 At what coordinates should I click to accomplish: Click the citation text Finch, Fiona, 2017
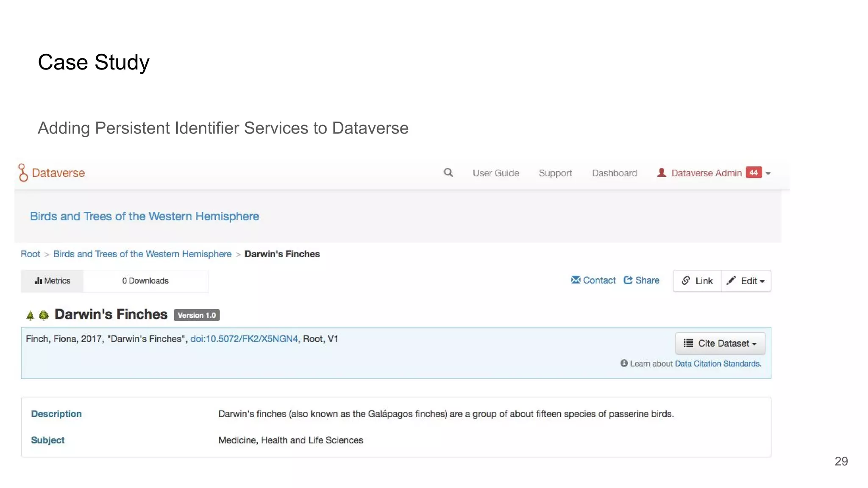[64, 339]
